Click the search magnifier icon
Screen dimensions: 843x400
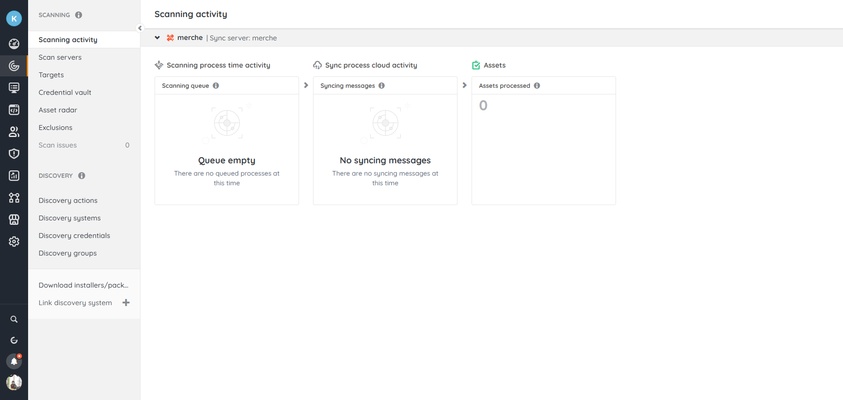click(x=14, y=319)
